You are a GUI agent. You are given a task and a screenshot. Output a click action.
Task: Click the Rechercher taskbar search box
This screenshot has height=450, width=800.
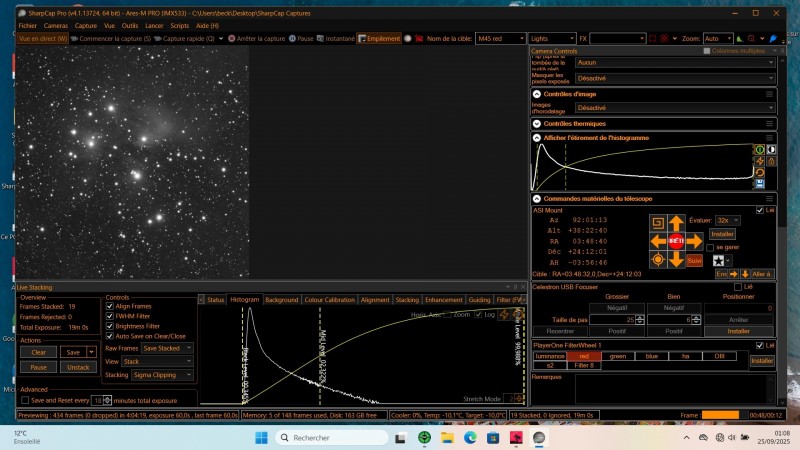(x=332, y=438)
